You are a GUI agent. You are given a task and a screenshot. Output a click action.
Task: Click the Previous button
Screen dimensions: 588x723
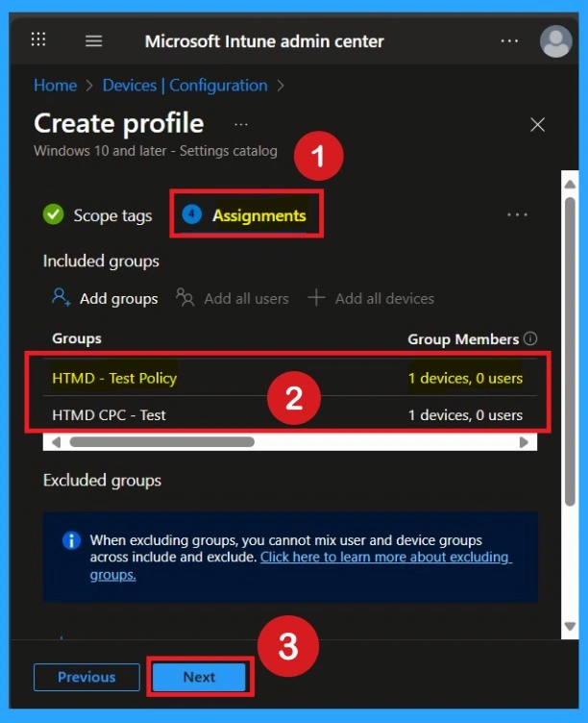(x=86, y=677)
